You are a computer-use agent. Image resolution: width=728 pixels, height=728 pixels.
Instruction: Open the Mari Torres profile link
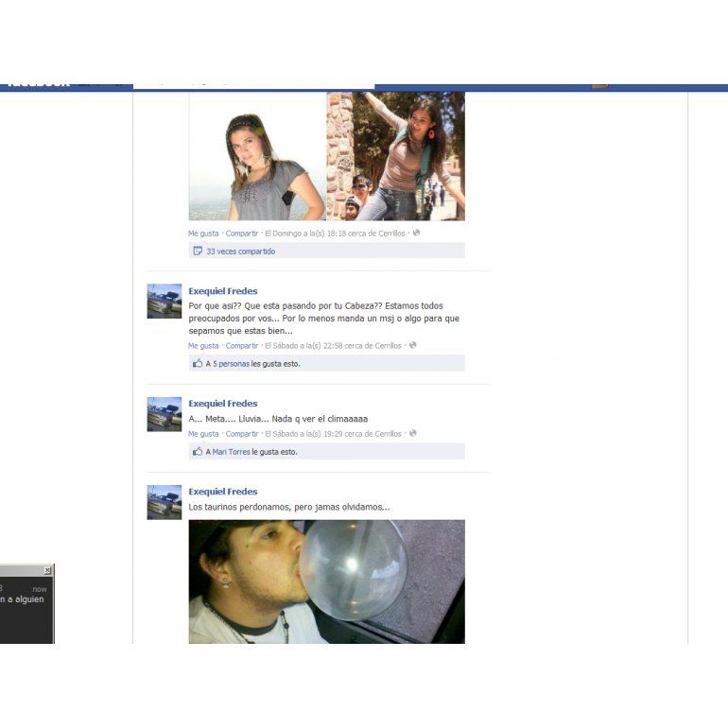click(231, 452)
